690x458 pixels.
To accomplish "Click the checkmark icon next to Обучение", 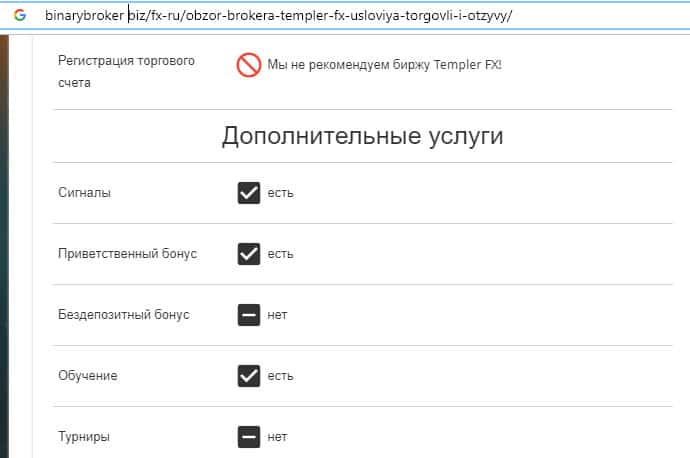I will point(249,376).
